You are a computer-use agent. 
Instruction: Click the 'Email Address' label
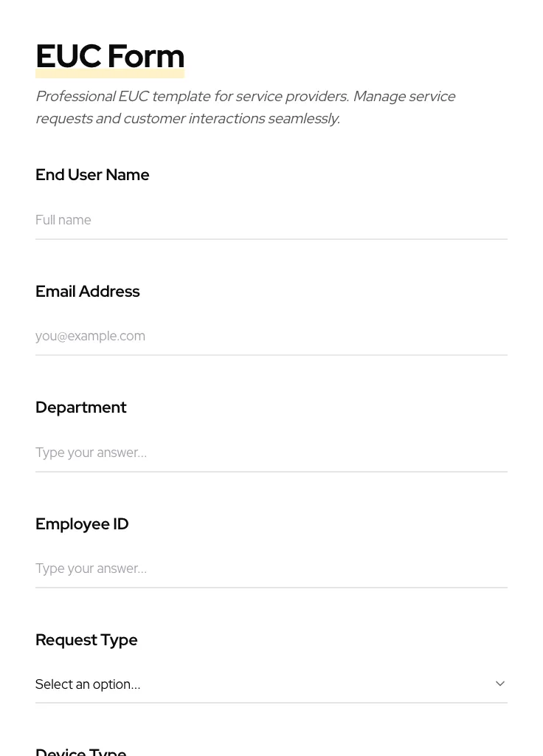(x=87, y=292)
